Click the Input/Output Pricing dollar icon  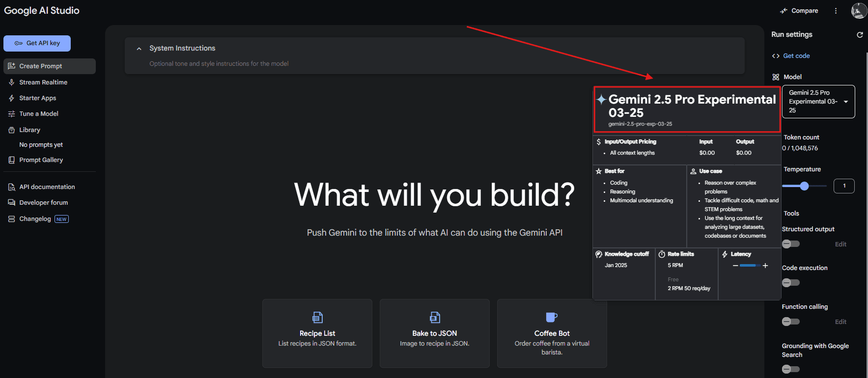(x=599, y=142)
